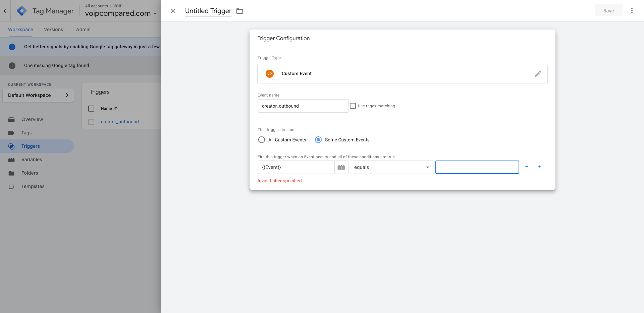The image size is (644, 313).
Task: Switch to the Versions tab
Action: point(53,29)
